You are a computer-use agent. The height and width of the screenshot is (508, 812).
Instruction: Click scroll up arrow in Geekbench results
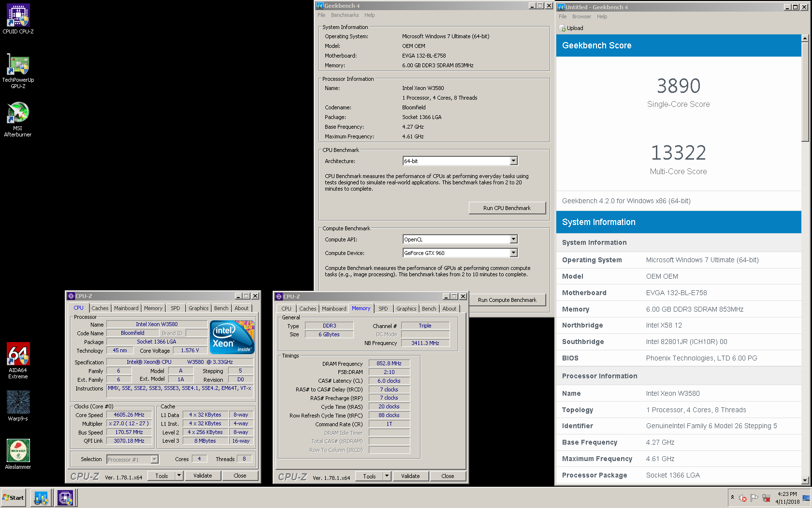tap(805, 38)
